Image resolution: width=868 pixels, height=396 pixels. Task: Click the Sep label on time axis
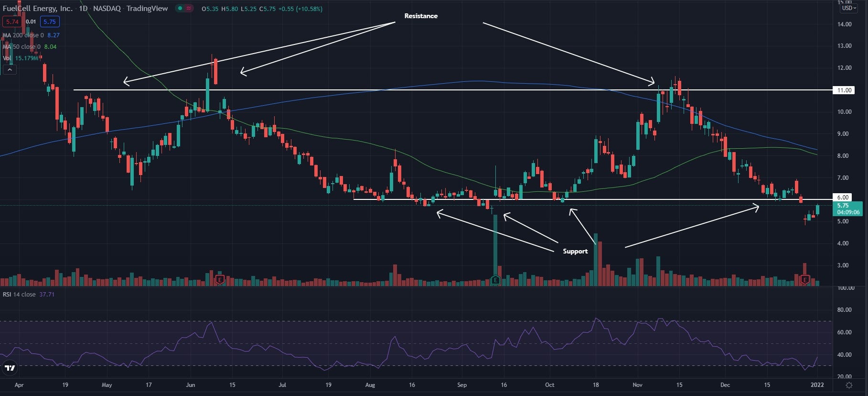(462, 385)
